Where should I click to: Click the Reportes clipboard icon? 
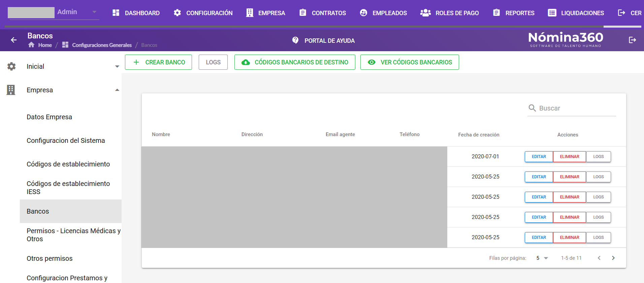point(496,12)
